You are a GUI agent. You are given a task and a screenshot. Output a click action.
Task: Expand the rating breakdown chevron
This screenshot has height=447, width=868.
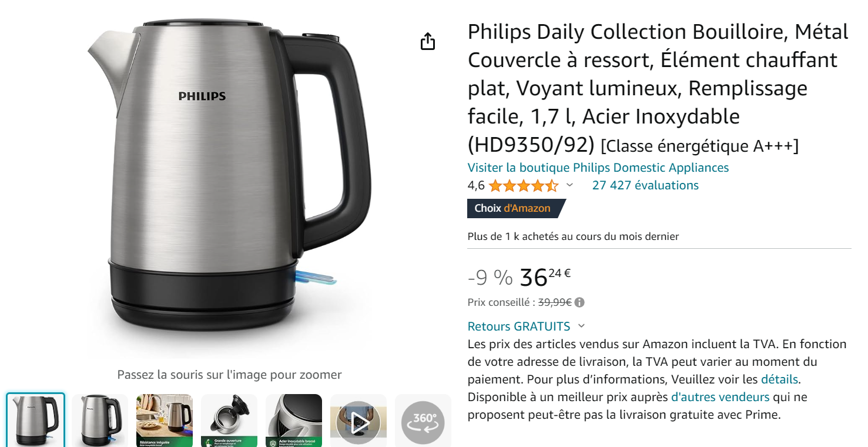[569, 185]
